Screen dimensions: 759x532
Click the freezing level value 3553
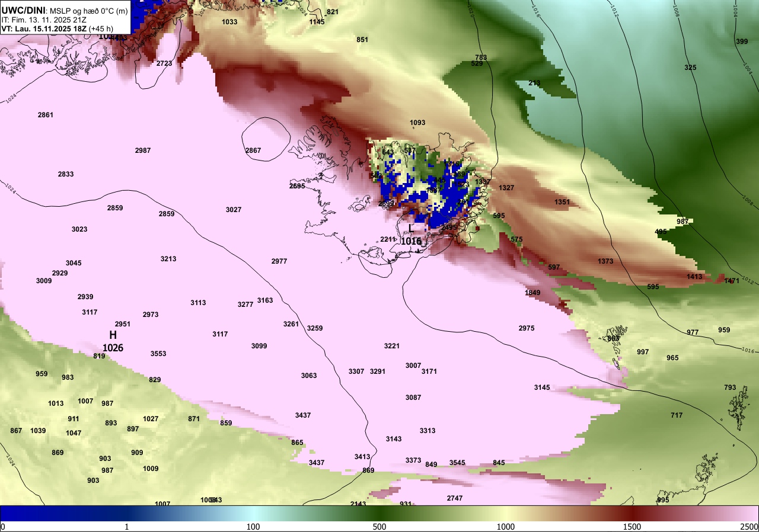158,354
